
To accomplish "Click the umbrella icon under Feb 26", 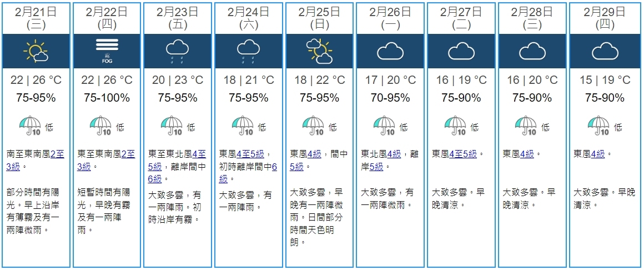I will pos(384,126).
